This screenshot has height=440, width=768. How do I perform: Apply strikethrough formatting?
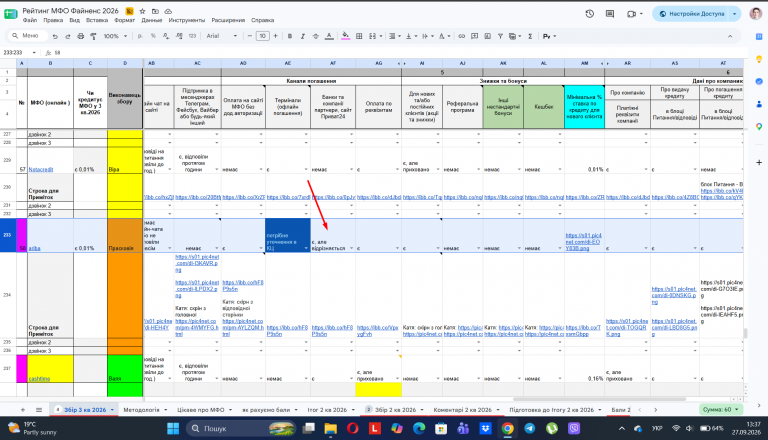315,36
